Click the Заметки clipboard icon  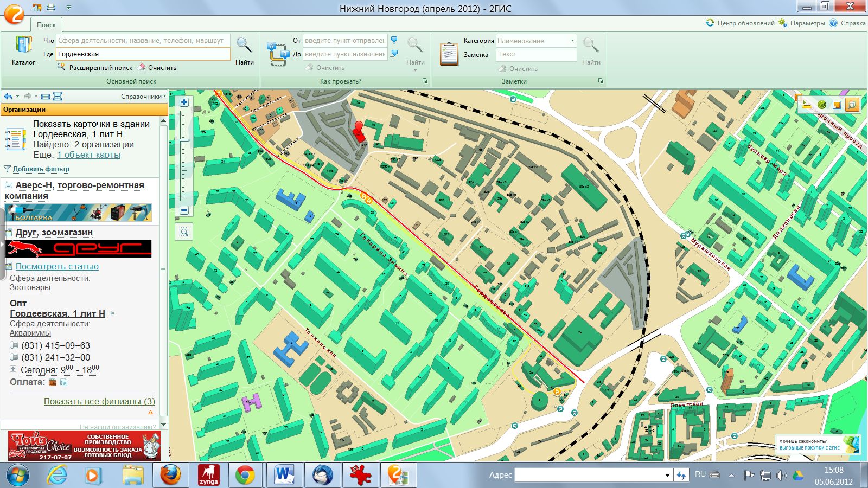click(449, 54)
